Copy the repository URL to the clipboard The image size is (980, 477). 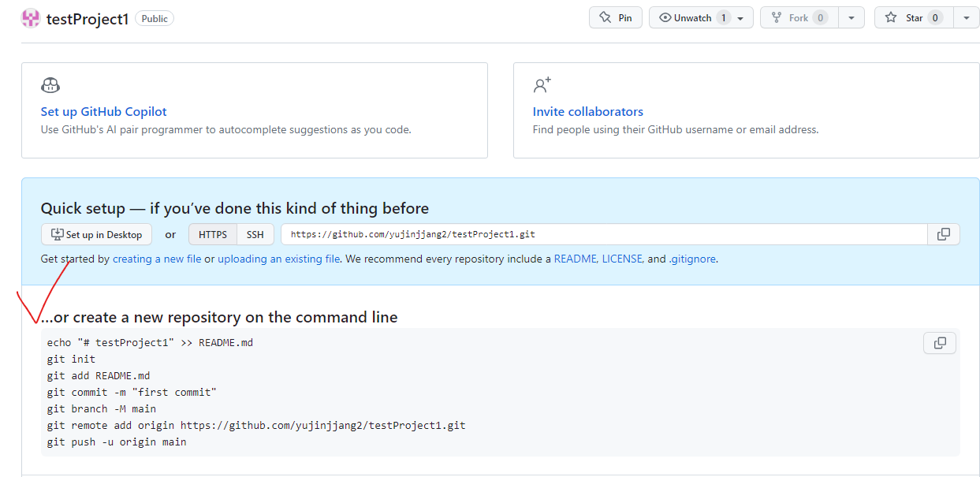(944, 234)
